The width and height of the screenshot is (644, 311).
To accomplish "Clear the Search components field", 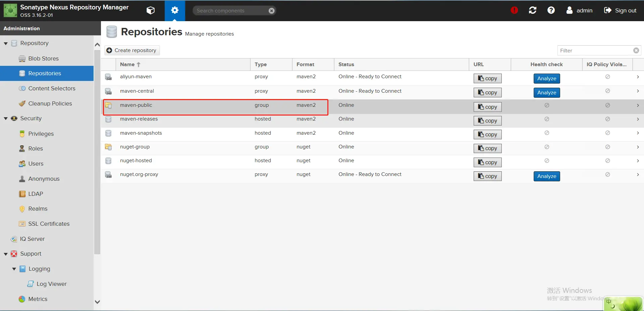I will (x=272, y=11).
